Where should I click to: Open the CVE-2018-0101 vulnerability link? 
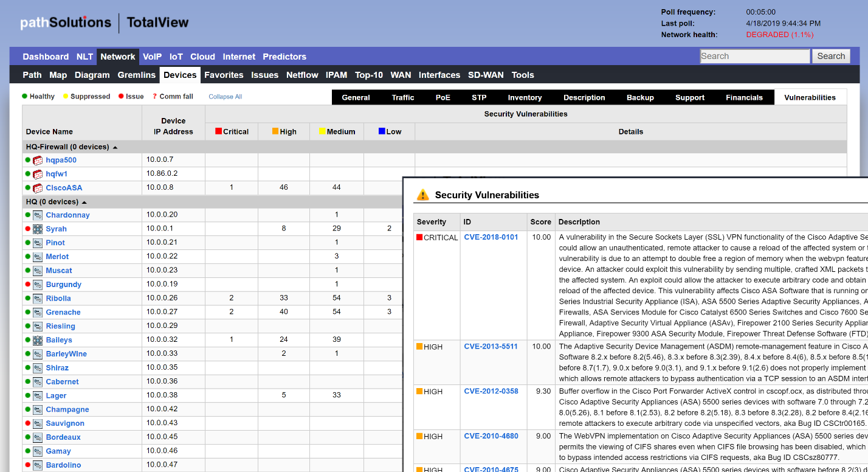(491, 237)
